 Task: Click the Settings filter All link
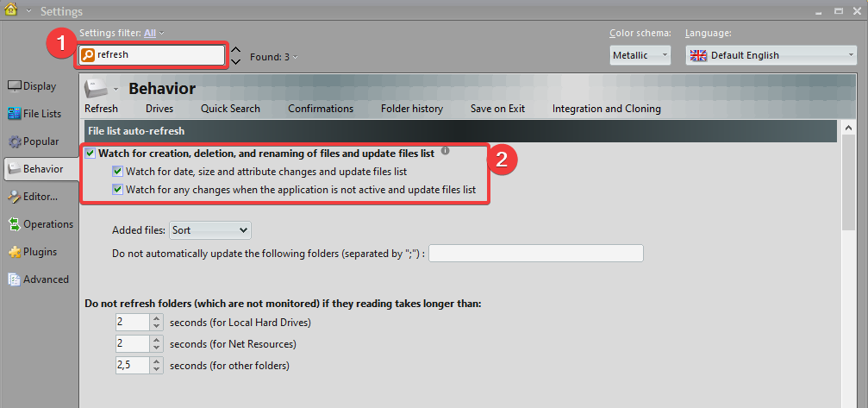coord(150,33)
